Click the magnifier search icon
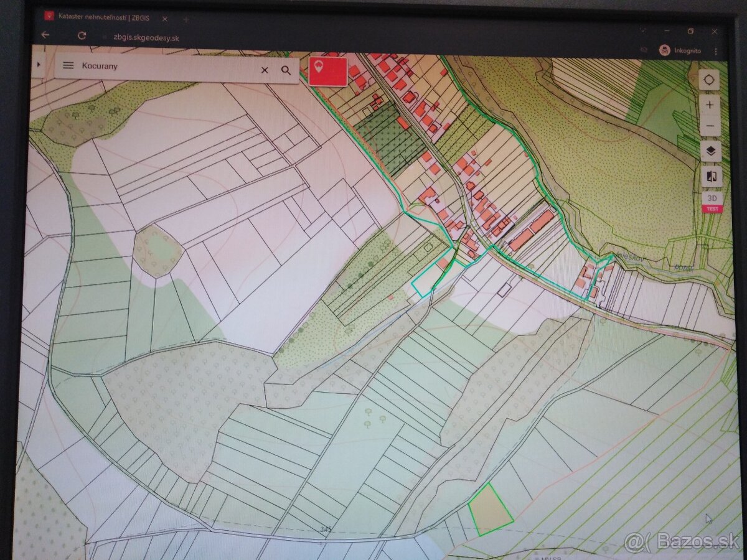The image size is (747, 560). (286, 70)
